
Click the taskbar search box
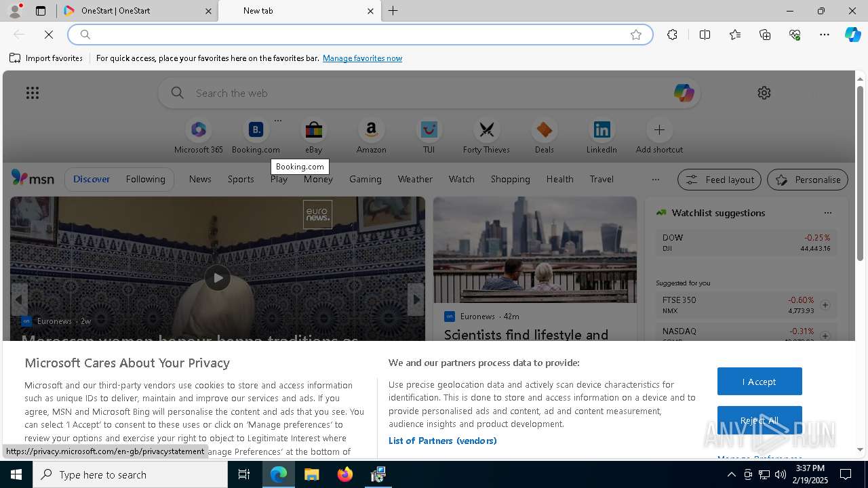coord(130,474)
